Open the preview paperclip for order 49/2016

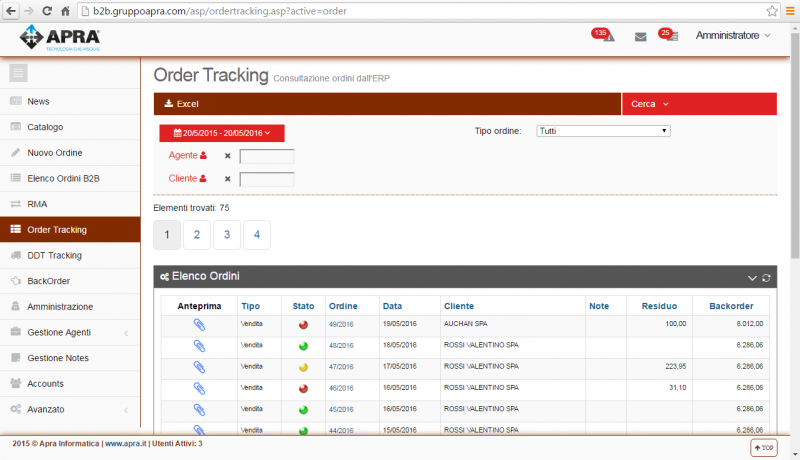click(199, 324)
